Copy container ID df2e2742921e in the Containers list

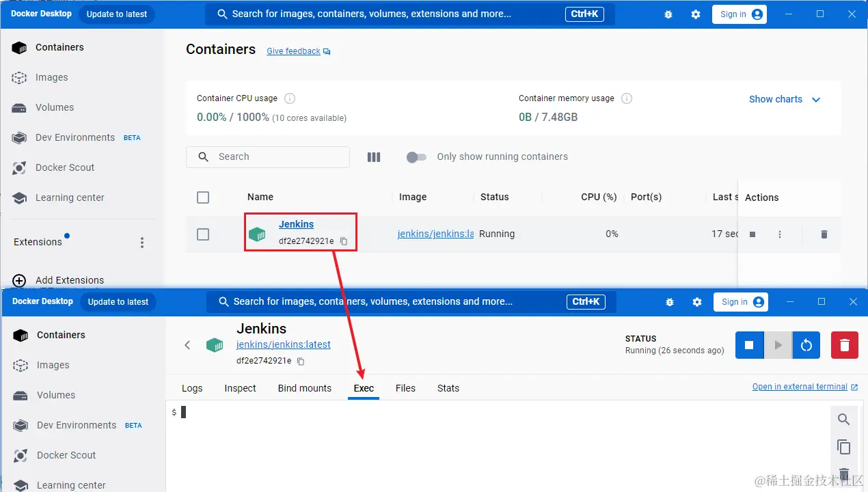(344, 241)
